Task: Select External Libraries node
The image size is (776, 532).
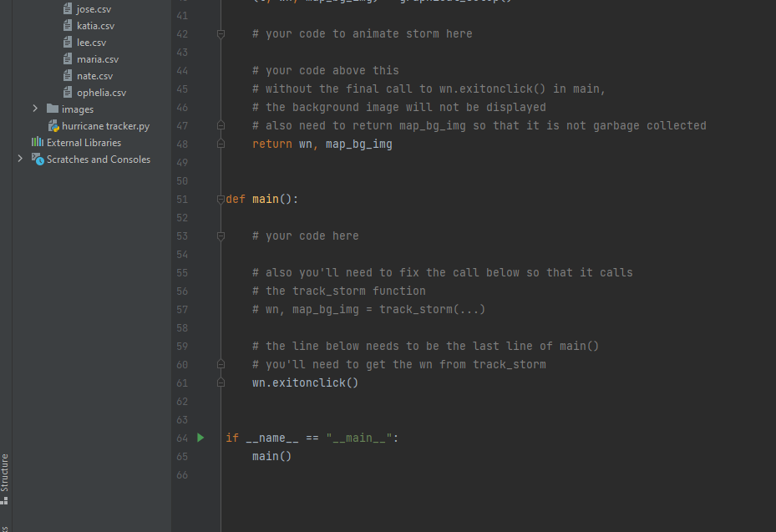Action: 84,143
